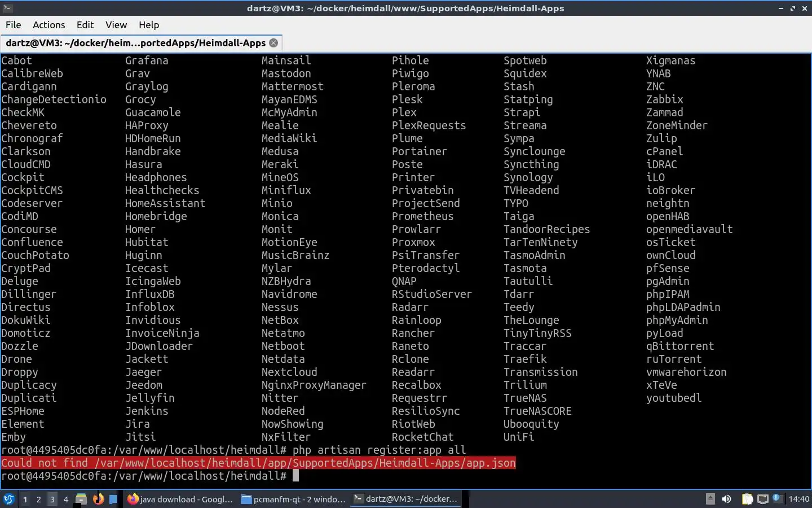Open the volume speaker tray icon
812x508 pixels.
tap(727, 499)
